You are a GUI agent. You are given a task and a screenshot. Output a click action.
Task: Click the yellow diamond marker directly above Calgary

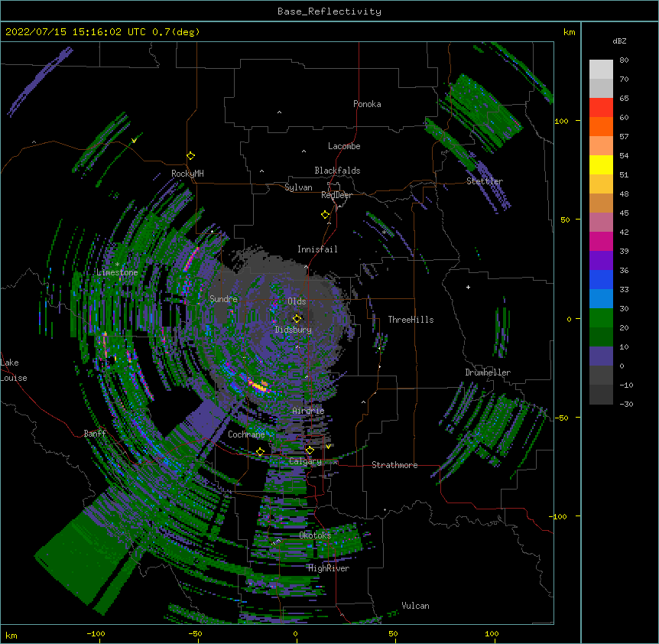coord(310,450)
